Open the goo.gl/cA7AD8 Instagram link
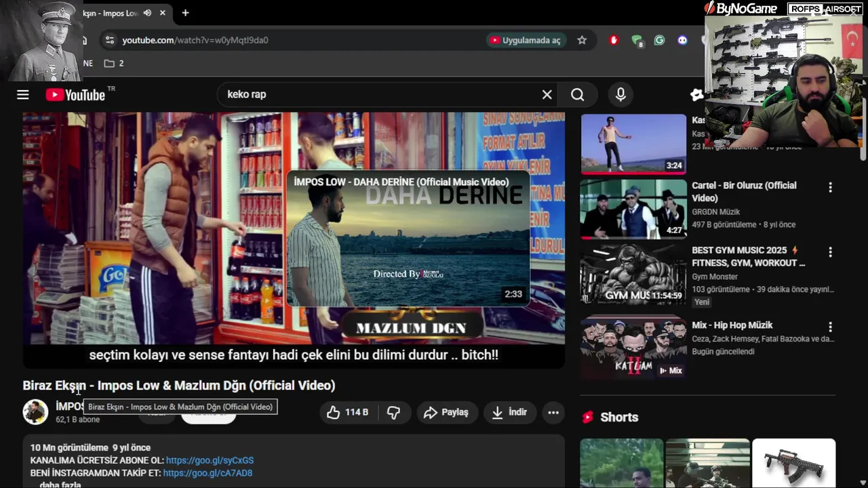Image resolution: width=868 pixels, height=488 pixels. tap(208, 473)
